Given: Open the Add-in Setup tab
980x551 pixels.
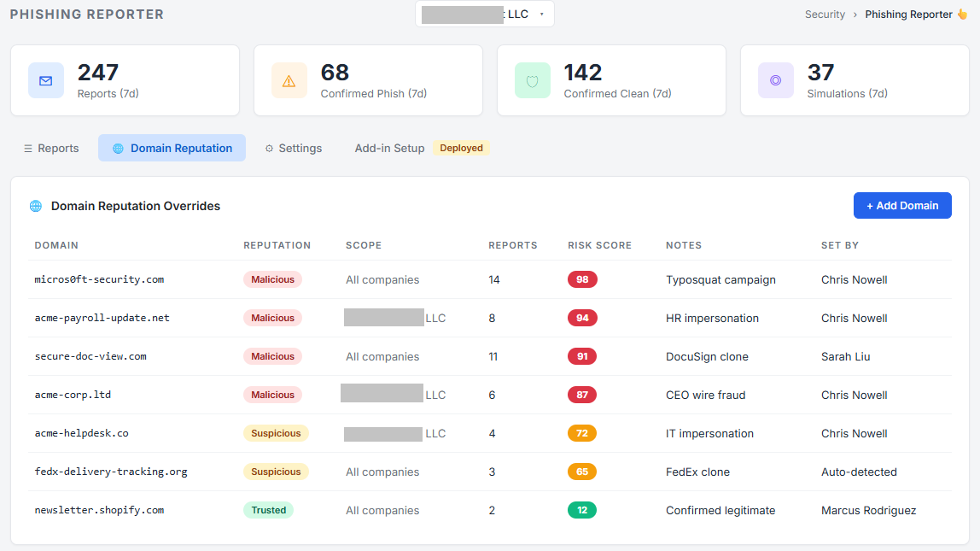Looking at the screenshot, I should coord(389,148).
